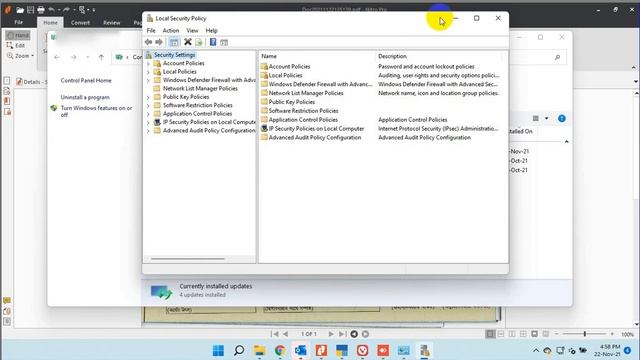Select Account Policies in the right list pane
This screenshot has width=640, height=360.
point(289,66)
